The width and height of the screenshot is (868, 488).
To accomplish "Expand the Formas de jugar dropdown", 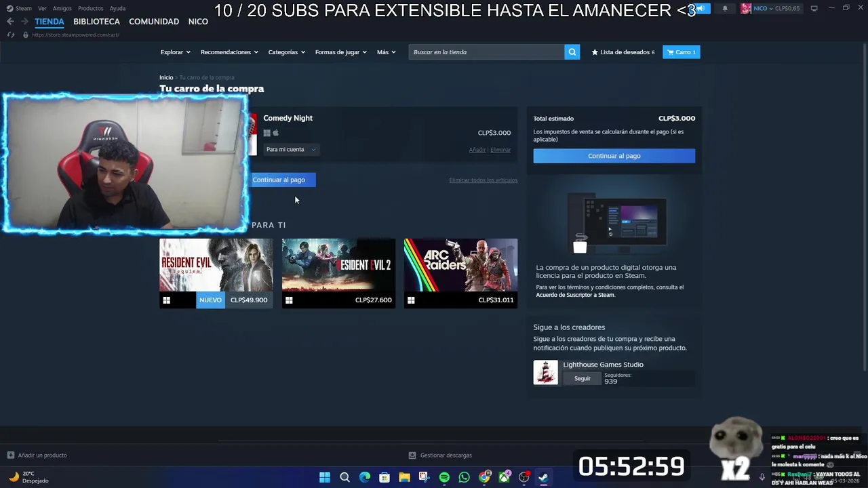I will click(x=341, y=52).
